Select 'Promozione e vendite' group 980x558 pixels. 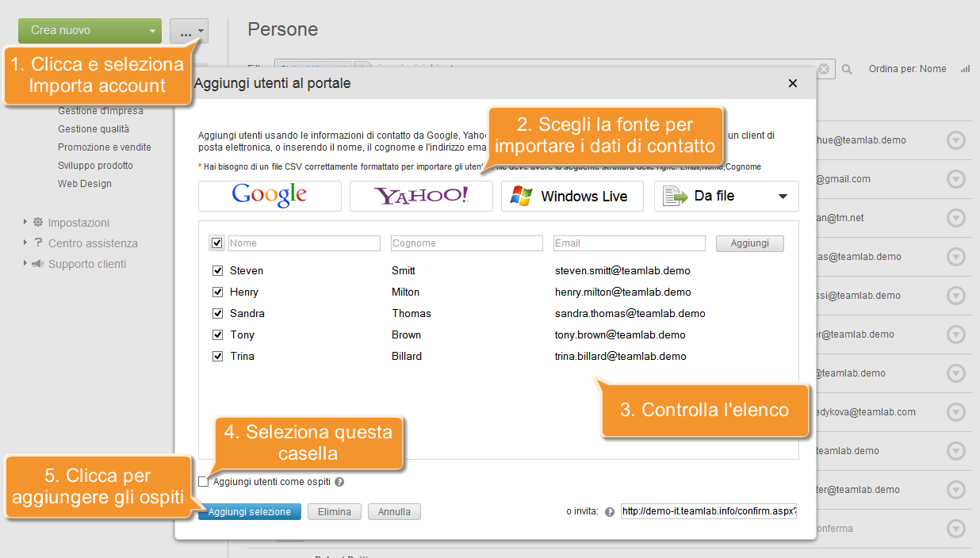[105, 147]
